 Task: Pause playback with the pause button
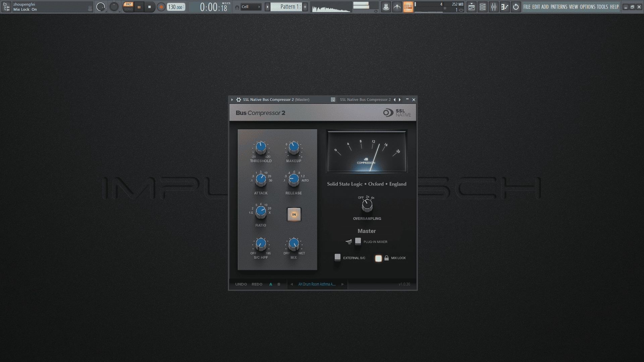click(x=139, y=7)
